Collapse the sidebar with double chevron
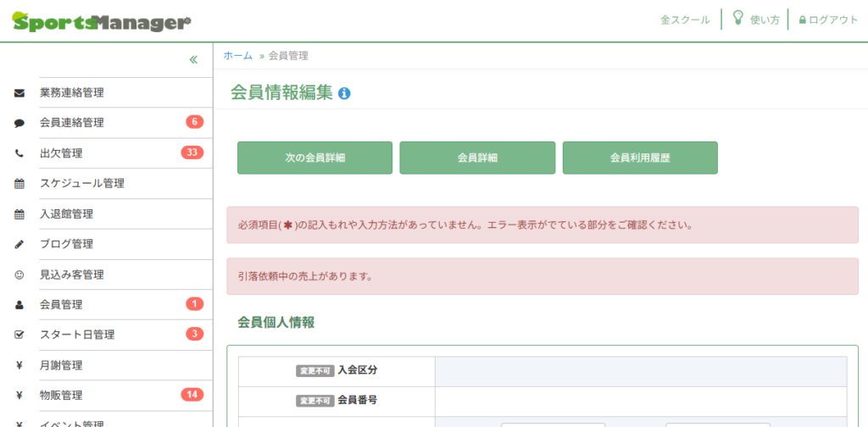The height and width of the screenshot is (427, 868). (x=193, y=59)
